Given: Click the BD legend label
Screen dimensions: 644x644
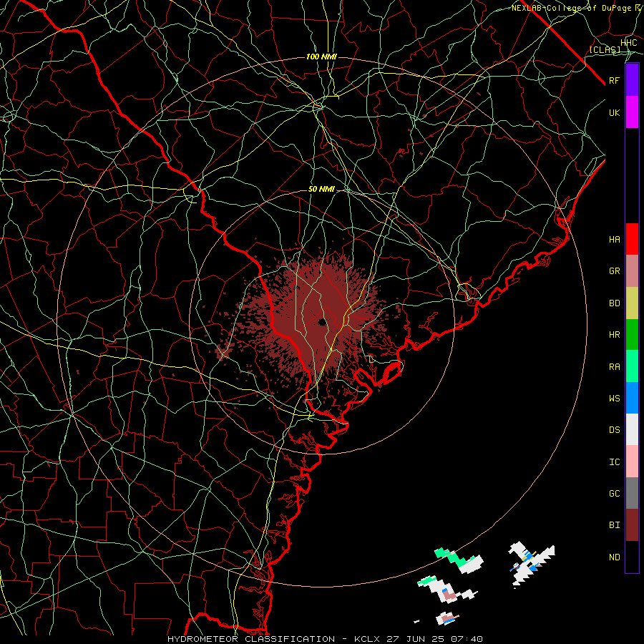Looking at the screenshot, I should coord(614,303).
